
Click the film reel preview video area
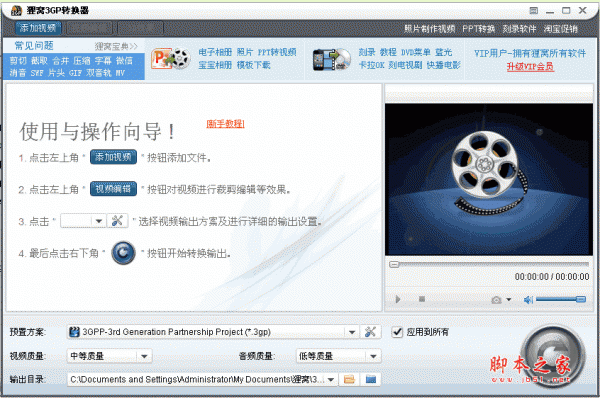(x=489, y=179)
